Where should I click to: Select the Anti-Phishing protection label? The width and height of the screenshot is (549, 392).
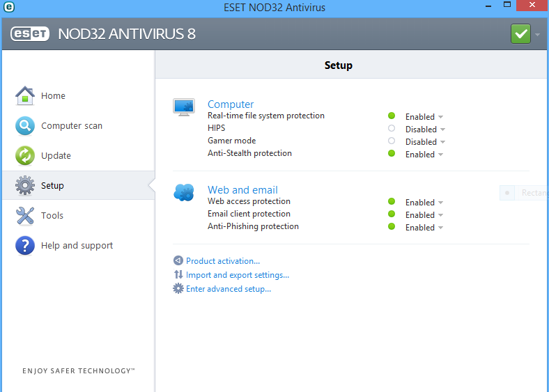click(x=253, y=226)
